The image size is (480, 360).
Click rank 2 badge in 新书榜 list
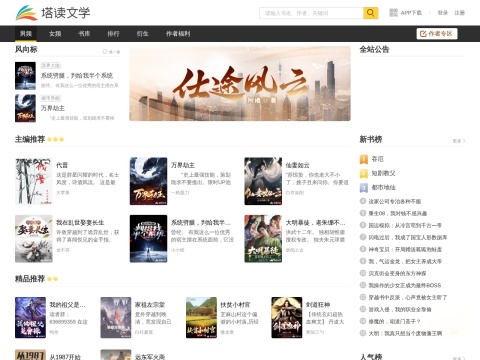(x=364, y=174)
